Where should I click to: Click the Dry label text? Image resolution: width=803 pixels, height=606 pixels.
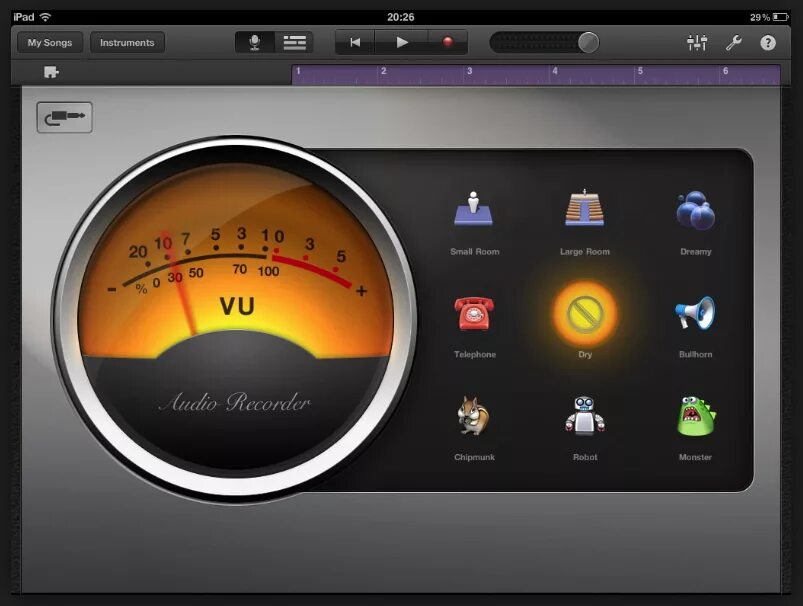[585, 354]
